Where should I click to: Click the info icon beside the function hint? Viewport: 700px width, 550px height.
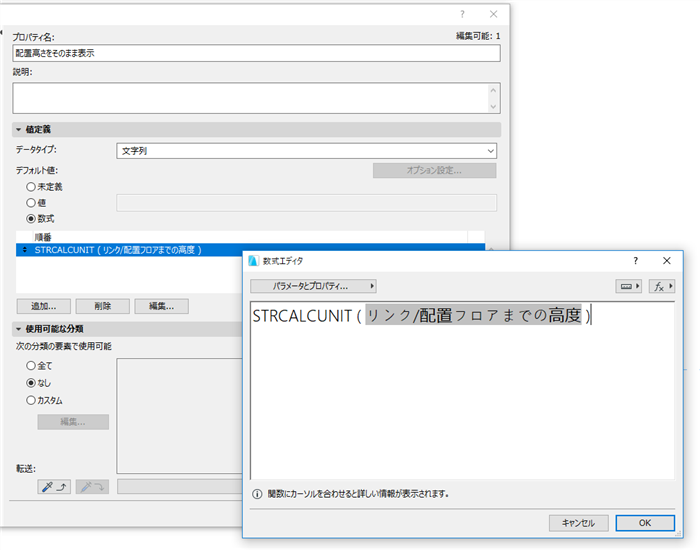[x=257, y=494]
